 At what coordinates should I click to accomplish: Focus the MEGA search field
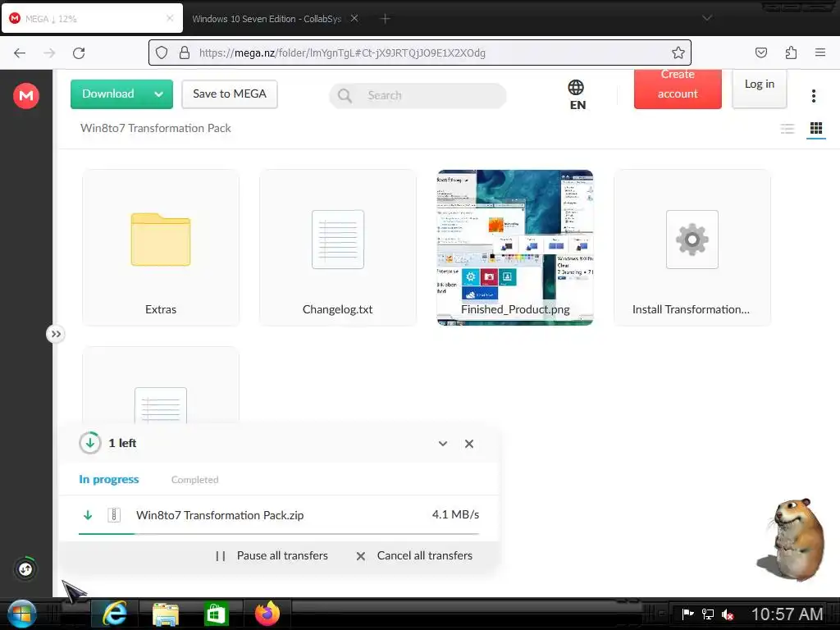click(x=418, y=95)
